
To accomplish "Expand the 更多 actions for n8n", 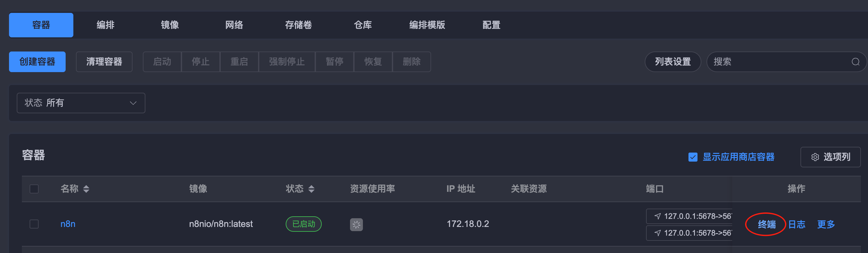I will point(826,224).
